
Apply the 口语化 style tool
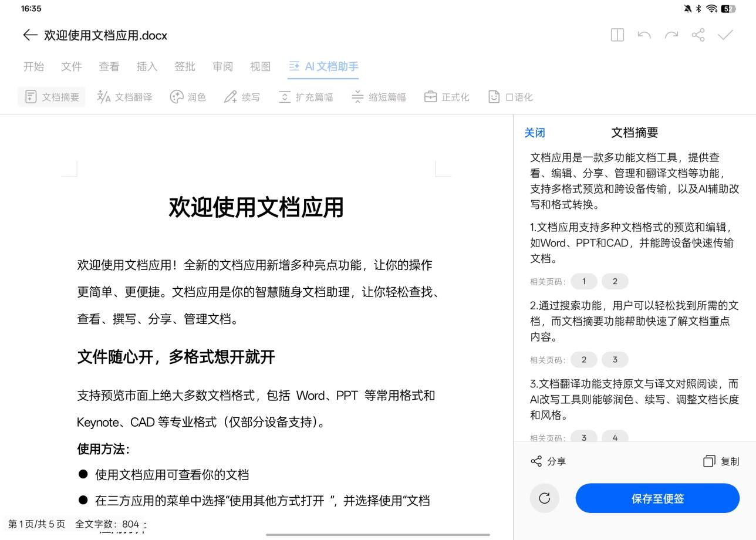click(x=510, y=97)
